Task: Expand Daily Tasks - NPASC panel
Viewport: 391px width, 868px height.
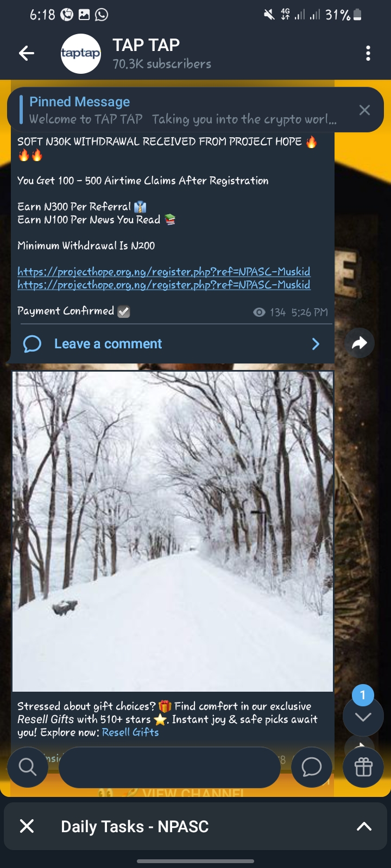Action: [364, 826]
